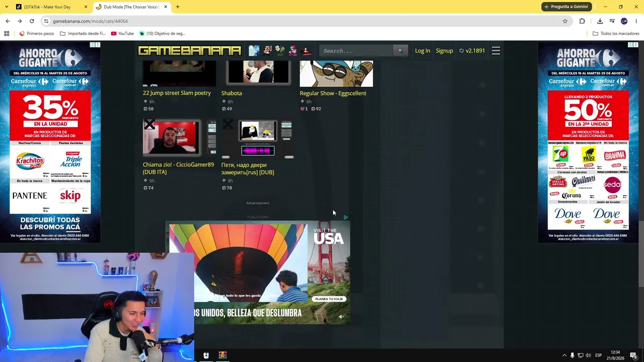Open the Shabota mod link
This screenshot has width=644, height=362.
coord(231,93)
